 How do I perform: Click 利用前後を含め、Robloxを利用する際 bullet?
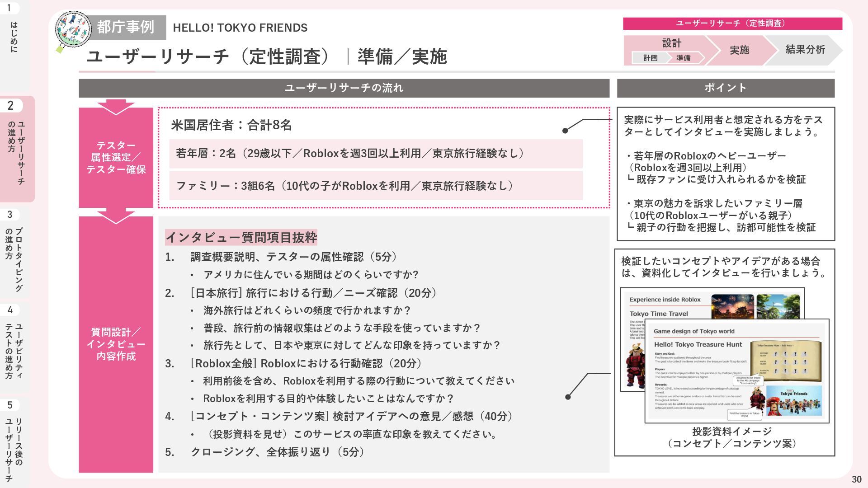(x=359, y=381)
